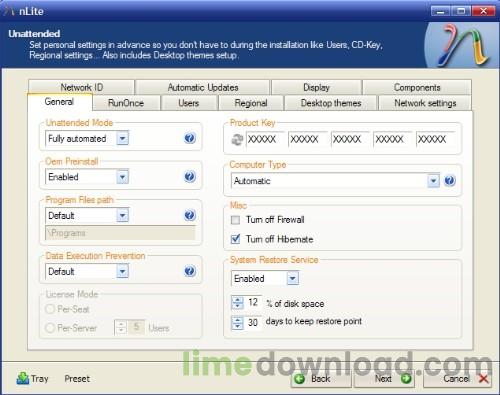This screenshot has height=395, width=500.
Task: Expand the Unattended Mode dropdown
Action: pos(122,138)
